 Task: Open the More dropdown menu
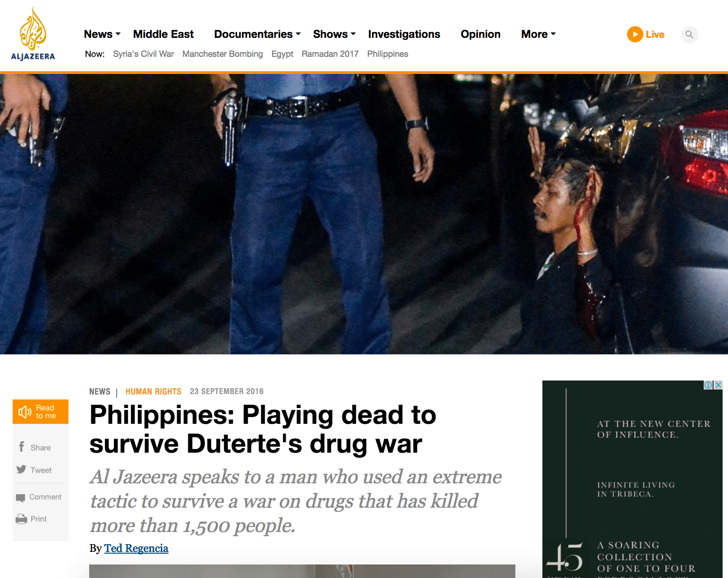[x=539, y=34]
